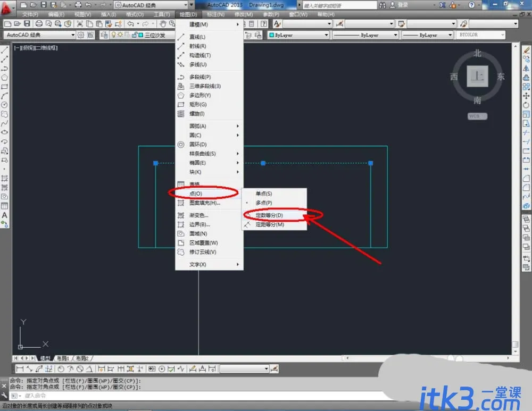
Task: Click the workspace settings gear icon
Action: (81, 35)
